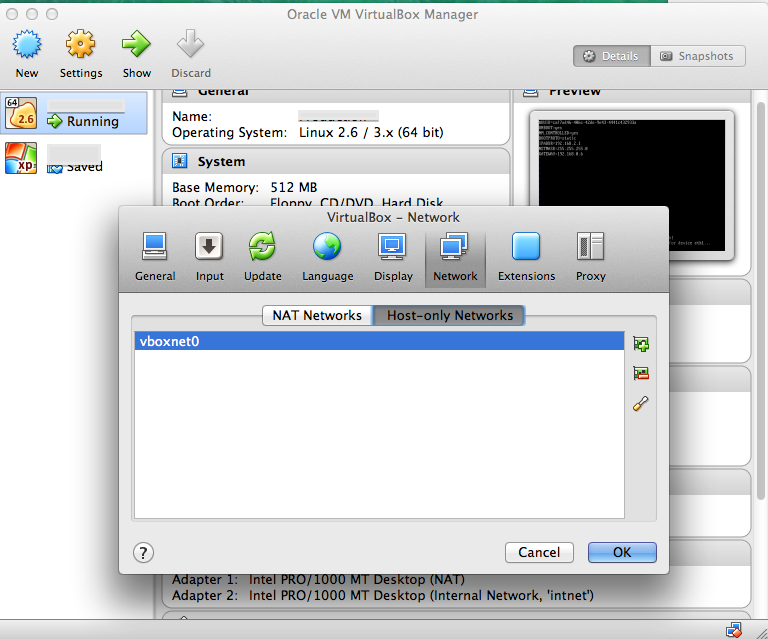Click the System section header

(336, 161)
